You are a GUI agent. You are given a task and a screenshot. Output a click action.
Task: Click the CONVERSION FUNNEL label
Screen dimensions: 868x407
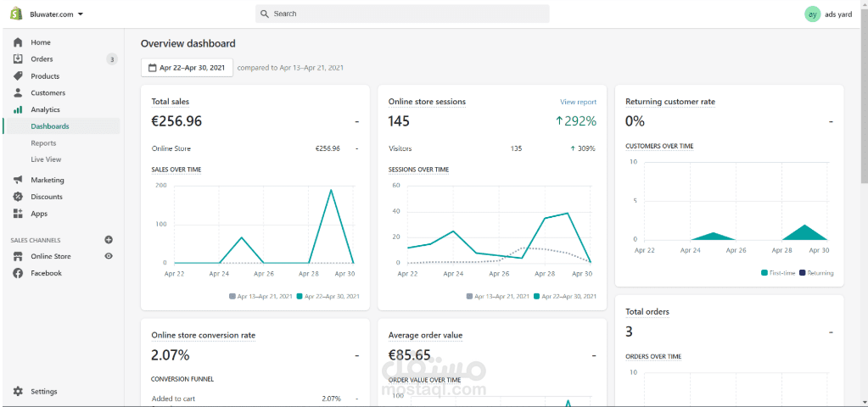point(182,379)
